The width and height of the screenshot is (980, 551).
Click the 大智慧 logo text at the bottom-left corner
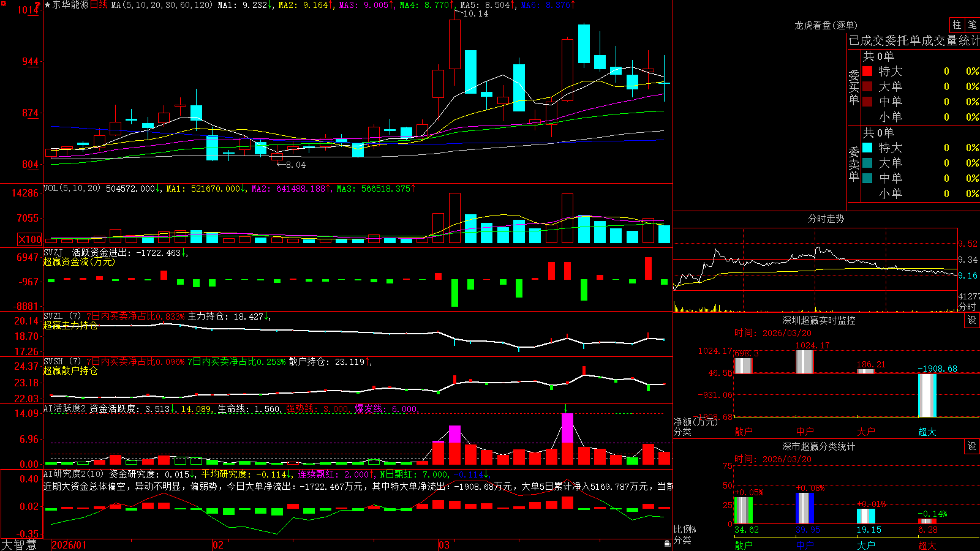[x=19, y=545]
